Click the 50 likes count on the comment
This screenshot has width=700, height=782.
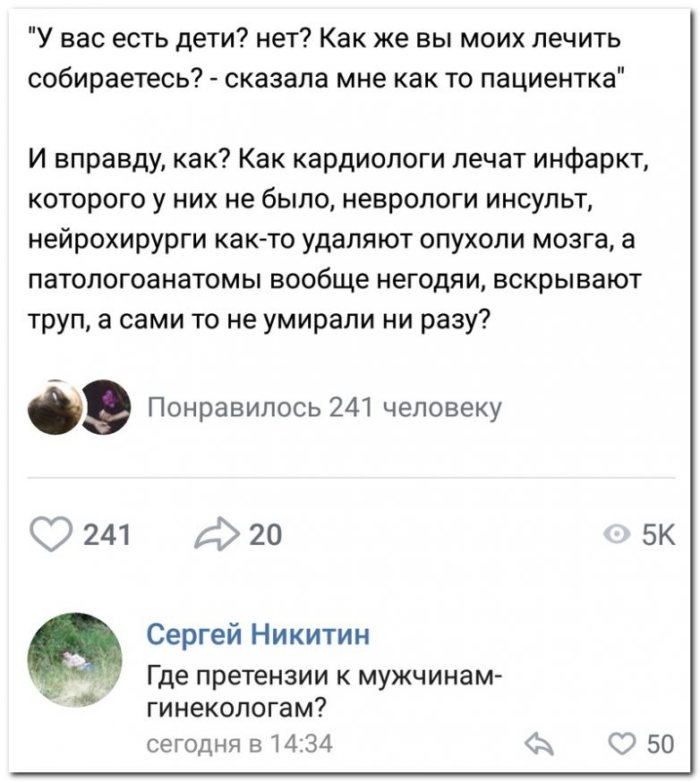[660, 743]
